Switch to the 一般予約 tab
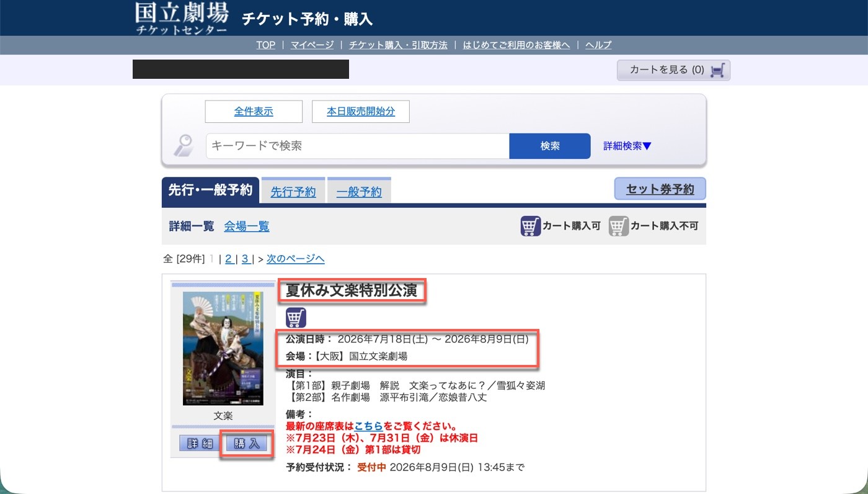Screen dimensions: 868x494 359,192
